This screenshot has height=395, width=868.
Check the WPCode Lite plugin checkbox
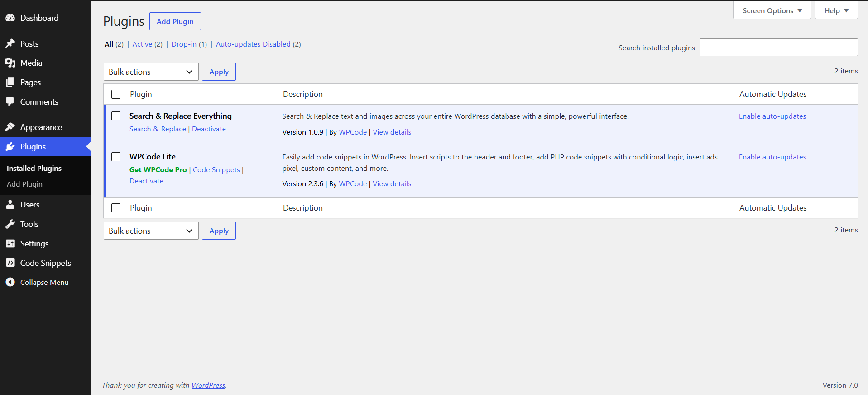[116, 157]
